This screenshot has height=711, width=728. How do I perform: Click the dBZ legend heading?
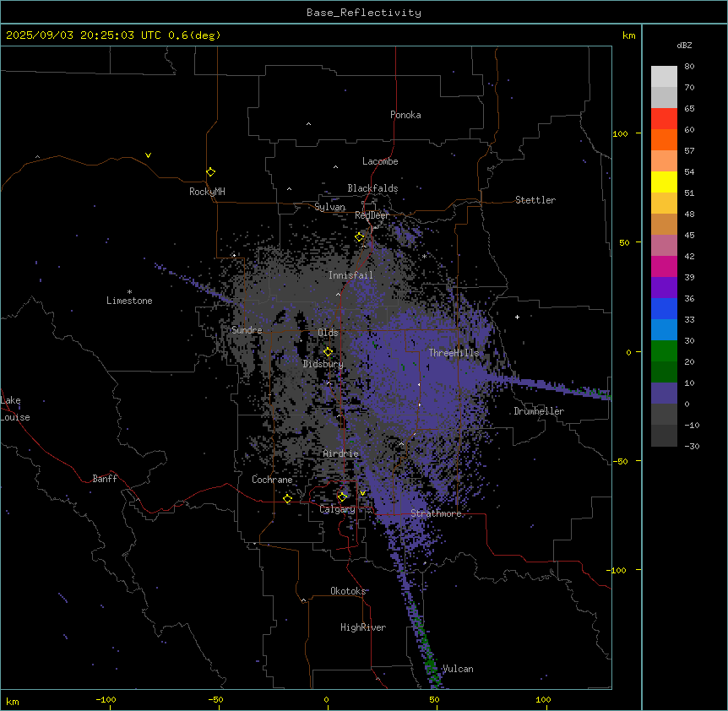click(x=684, y=46)
